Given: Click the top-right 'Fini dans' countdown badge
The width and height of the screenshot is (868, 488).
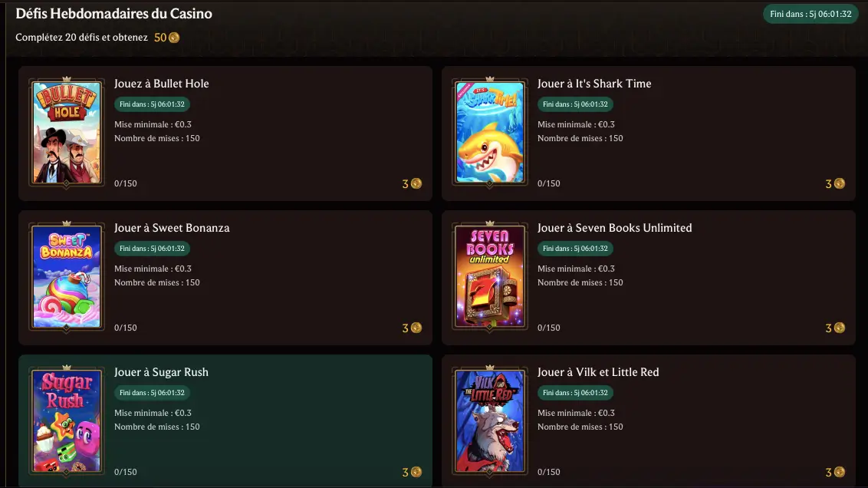Looking at the screenshot, I should pos(810,14).
